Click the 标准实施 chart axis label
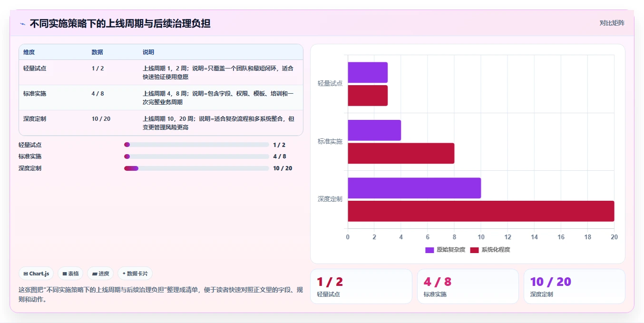 (330, 141)
